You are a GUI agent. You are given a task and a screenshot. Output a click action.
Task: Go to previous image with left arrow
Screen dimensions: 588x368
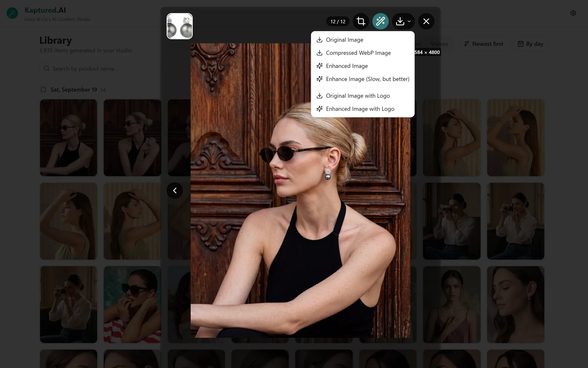(x=175, y=190)
